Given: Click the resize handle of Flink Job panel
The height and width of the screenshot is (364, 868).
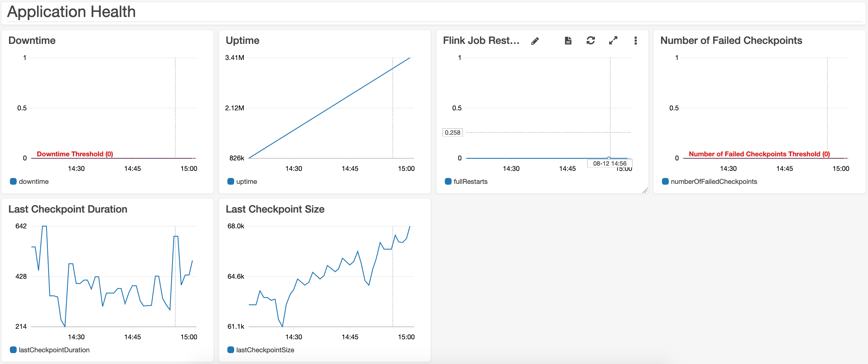Looking at the screenshot, I should pos(645,190).
